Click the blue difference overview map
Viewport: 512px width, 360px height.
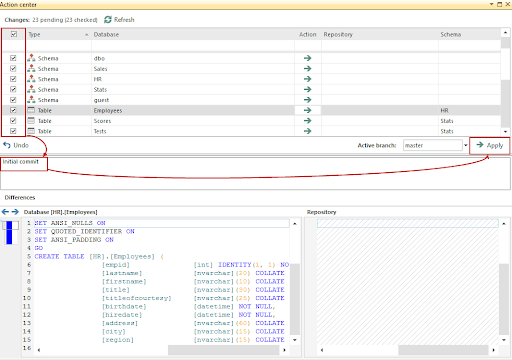(x=9, y=232)
